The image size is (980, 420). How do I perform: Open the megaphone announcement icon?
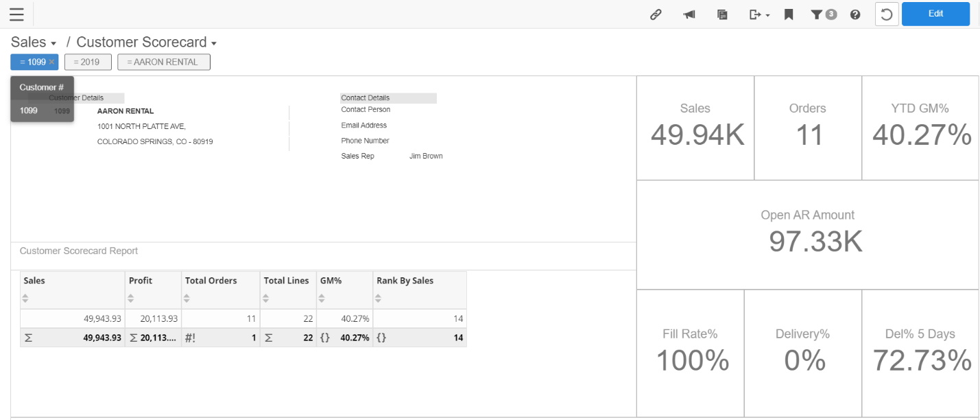[689, 14]
